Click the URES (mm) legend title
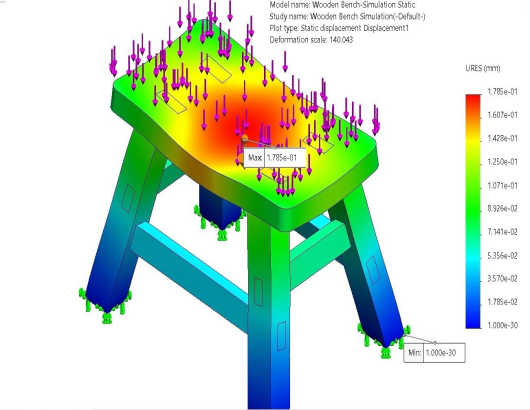The width and height of the screenshot is (530, 410). coord(483,68)
